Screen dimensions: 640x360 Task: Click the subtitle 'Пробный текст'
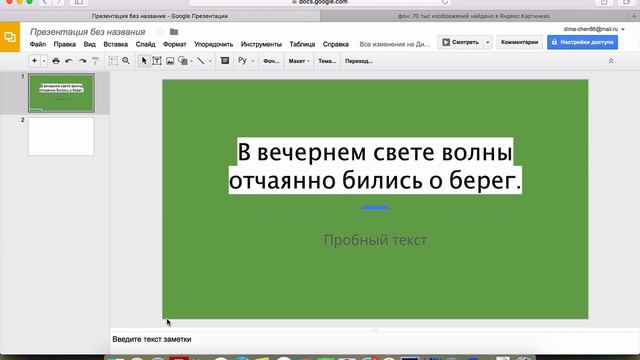pos(375,240)
